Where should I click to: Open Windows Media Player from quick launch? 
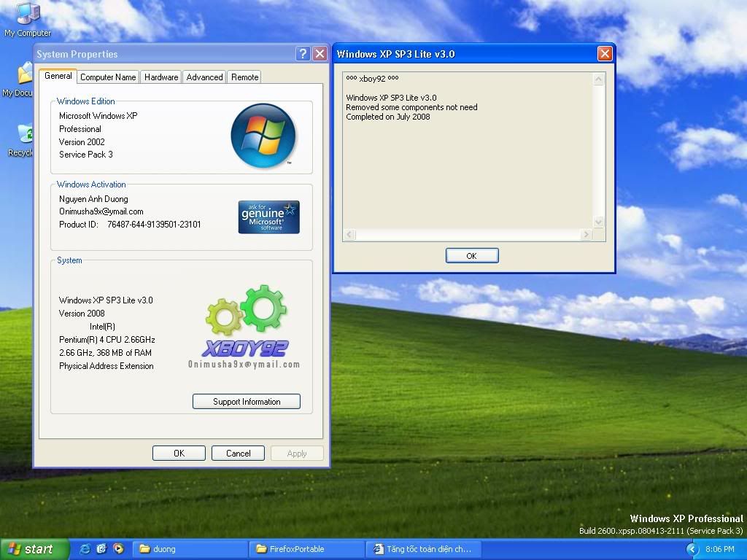coord(118,549)
